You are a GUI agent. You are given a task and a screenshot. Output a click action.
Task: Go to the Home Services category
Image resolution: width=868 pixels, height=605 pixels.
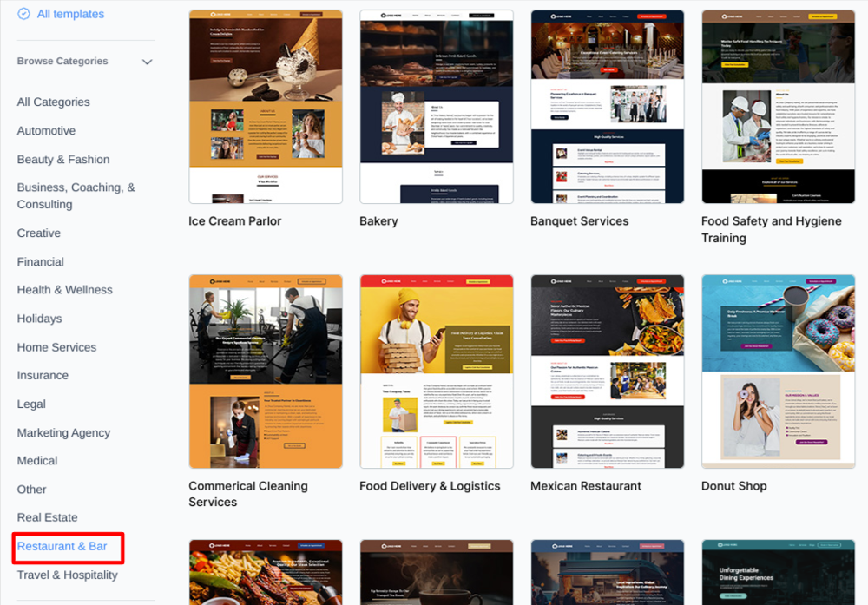tap(56, 347)
